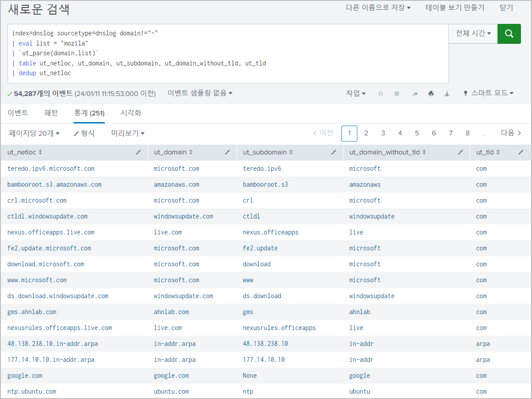Click the print results icon

431,94
